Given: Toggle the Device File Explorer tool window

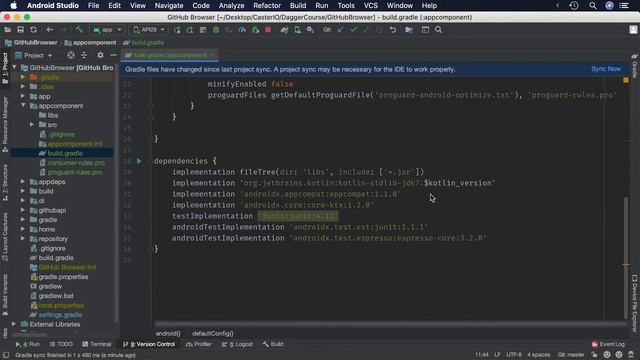Looking at the screenshot, I should point(635,303).
